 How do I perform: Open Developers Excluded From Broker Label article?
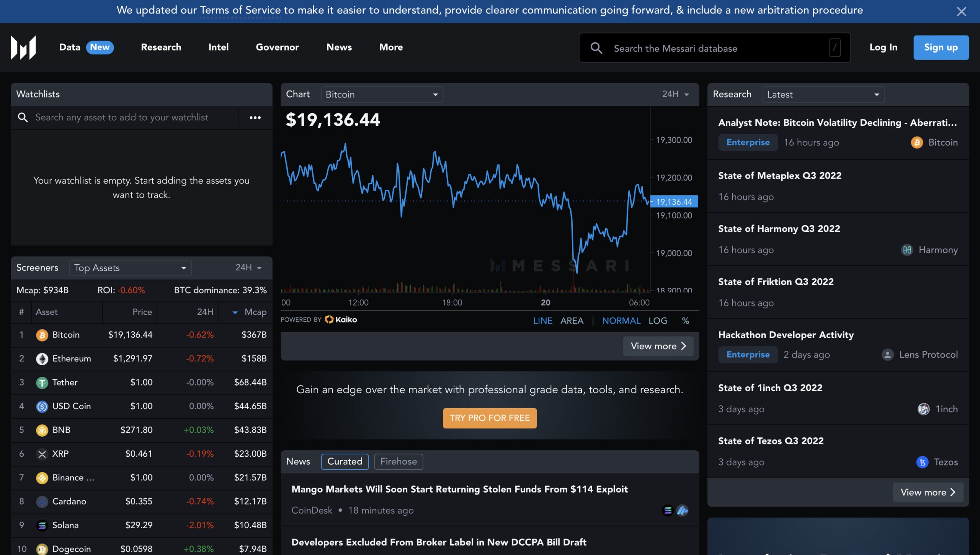click(x=439, y=542)
